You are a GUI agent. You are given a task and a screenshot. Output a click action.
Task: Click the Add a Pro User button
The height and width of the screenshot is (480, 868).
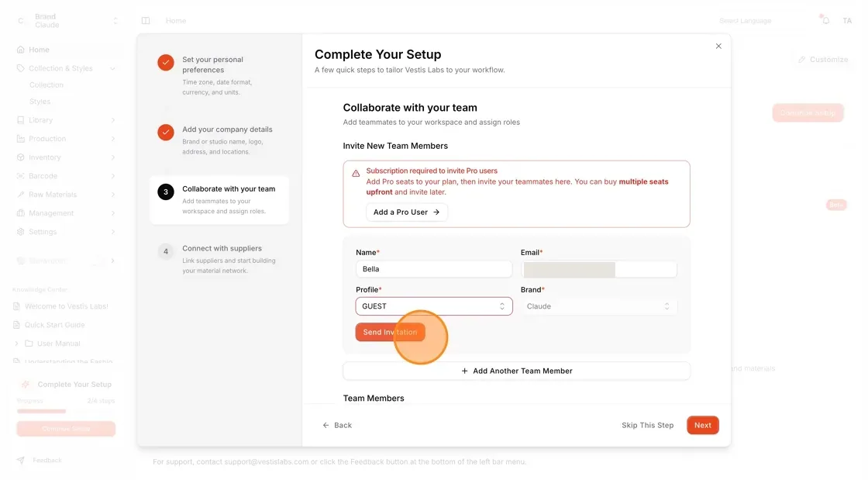tap(406, 212)
